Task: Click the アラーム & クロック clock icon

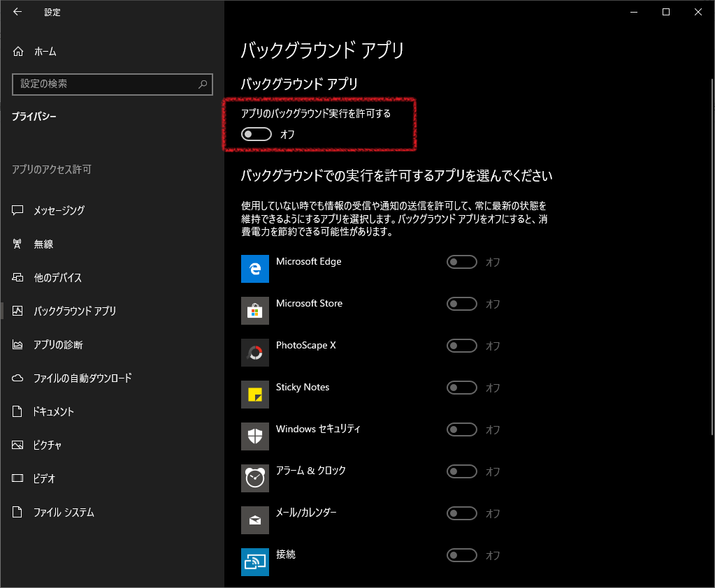Action: click(255, 478)
